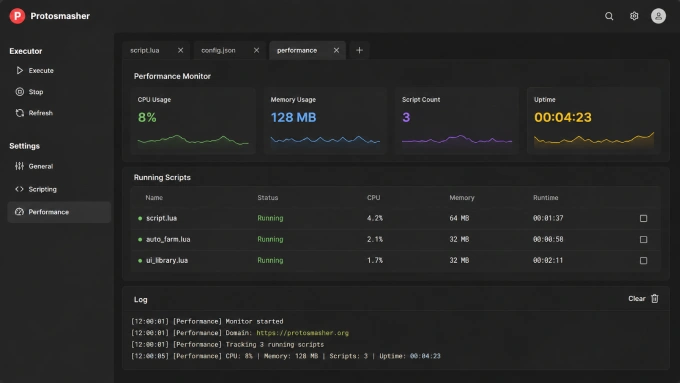This screenshot has height=383, width=680.
Task: Click the Name column header
Action: click(154, 197)
